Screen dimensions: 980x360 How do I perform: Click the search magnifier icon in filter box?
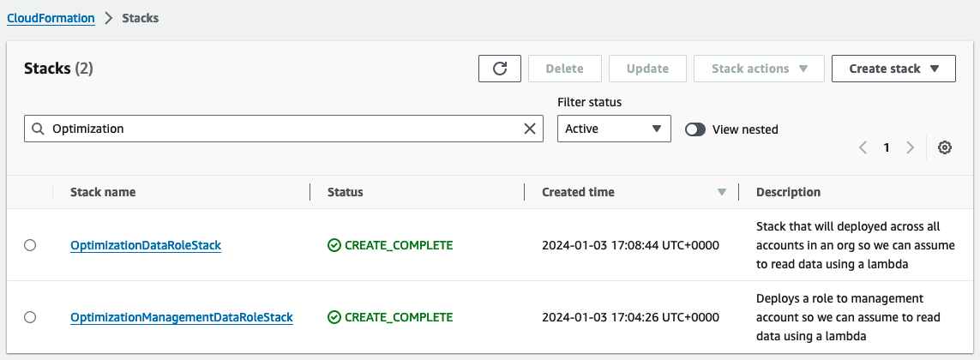click(x=38, y=129)
